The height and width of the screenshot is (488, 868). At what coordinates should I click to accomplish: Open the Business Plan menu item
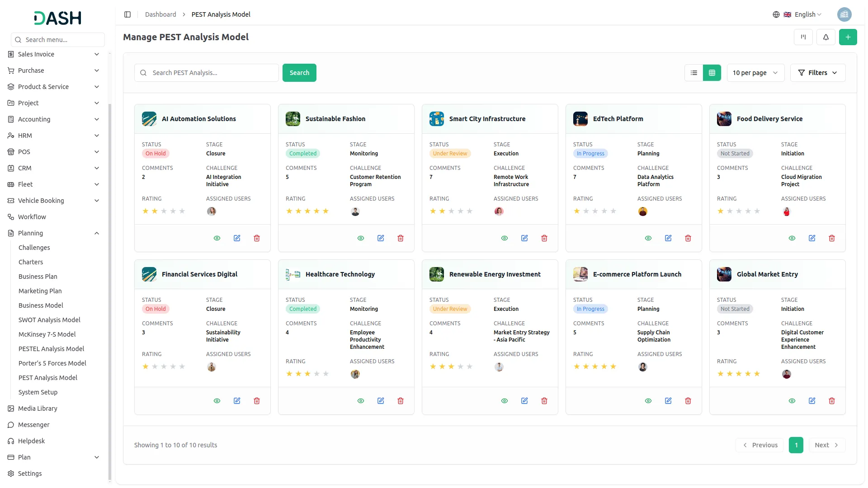pyautogui.click(x=38, y=277)
